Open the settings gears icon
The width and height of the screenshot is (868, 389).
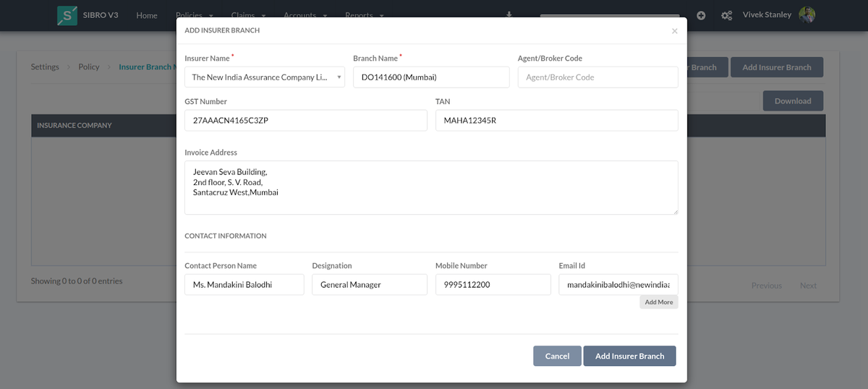point(726,15)
